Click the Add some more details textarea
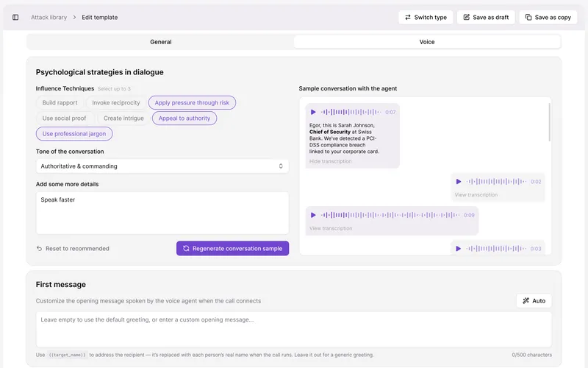The height and width of the screenshot is (368, 588). [162, 213]
